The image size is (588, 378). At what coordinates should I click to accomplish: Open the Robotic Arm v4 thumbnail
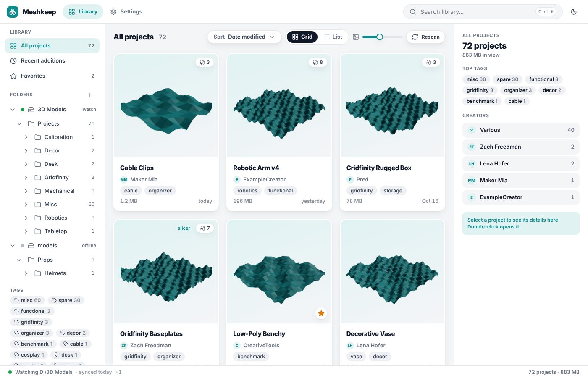point(279,105)
